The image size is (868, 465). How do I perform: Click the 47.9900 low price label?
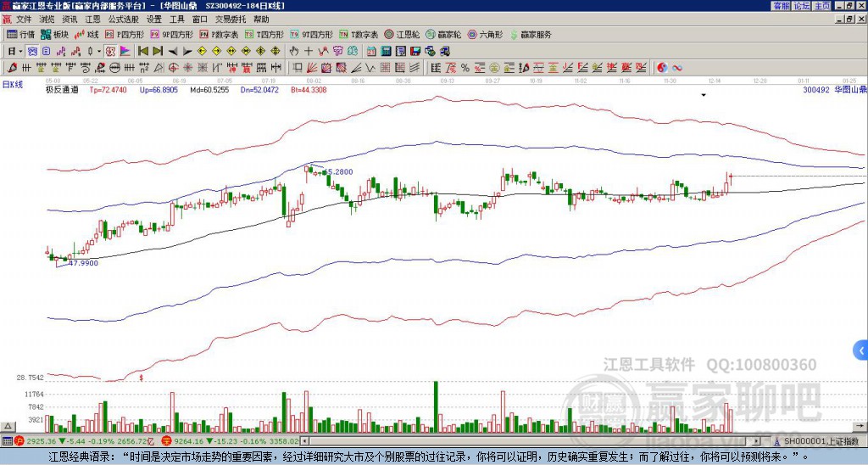click(x=84, y=263)
